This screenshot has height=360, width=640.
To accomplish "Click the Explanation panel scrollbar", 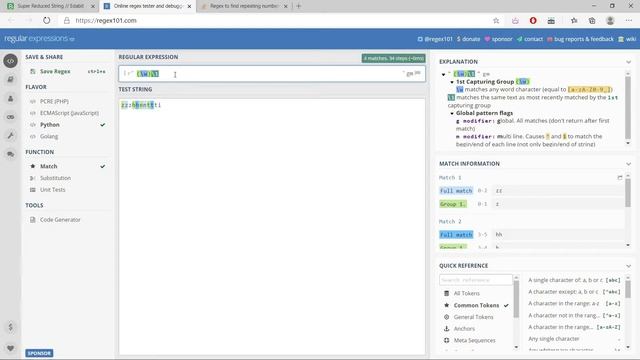I will (x=628, y=108).
